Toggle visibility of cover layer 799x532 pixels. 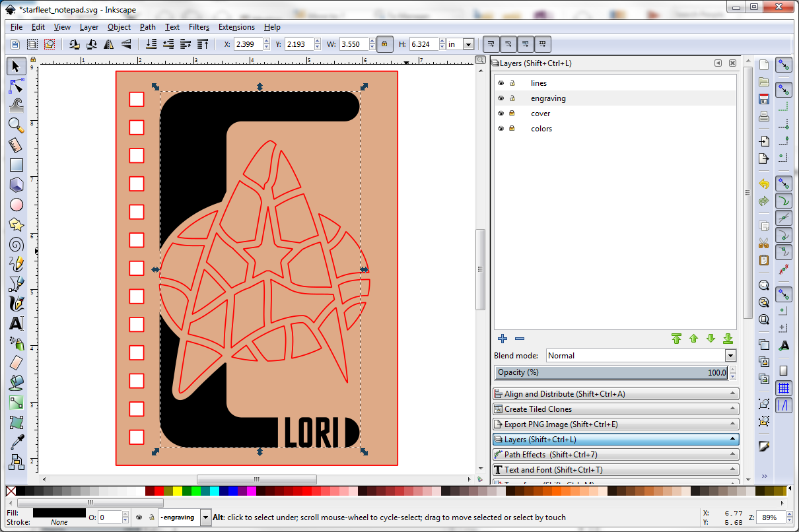[x=501, y=114]
